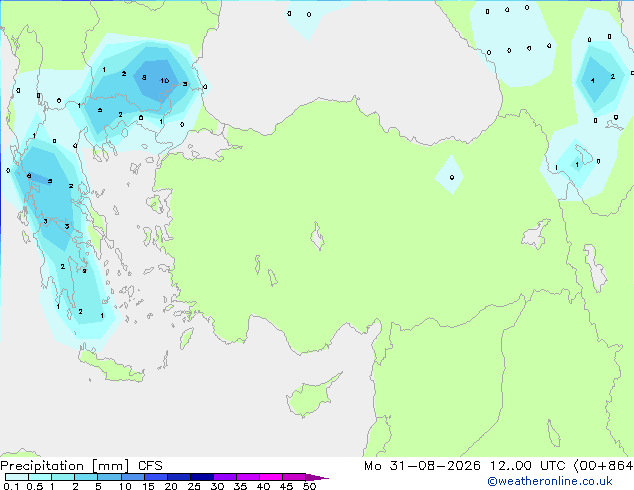Viewport: 634px width, 490px height.
Task: Pick the purple swatch between 30 and 35
Action: pos(224,477)
